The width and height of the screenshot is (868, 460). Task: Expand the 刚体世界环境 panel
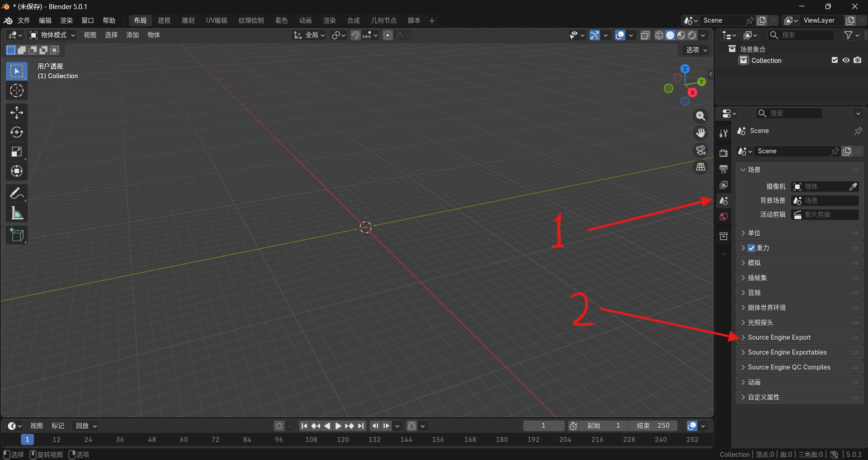pos(767,308)
